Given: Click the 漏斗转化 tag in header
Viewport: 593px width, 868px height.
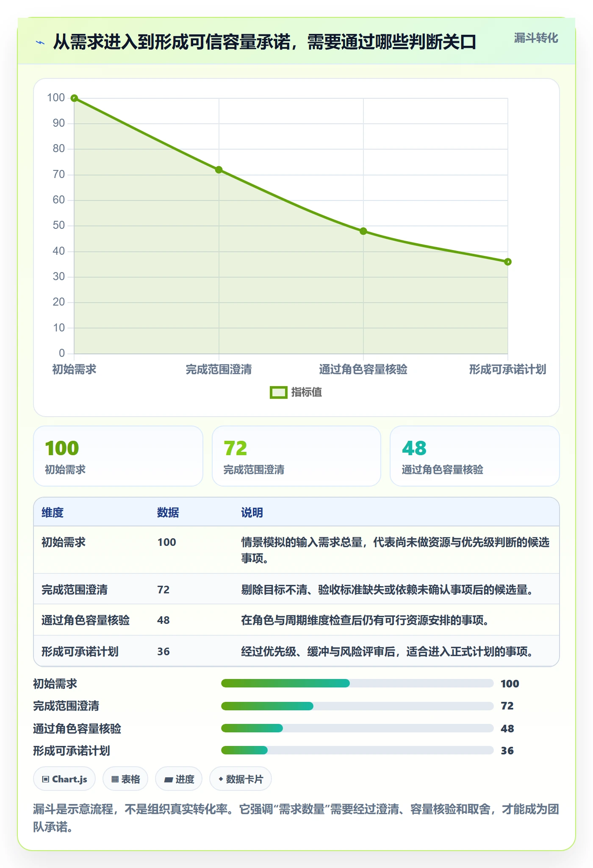Looking at the screenshot, I should pos(536,38).
